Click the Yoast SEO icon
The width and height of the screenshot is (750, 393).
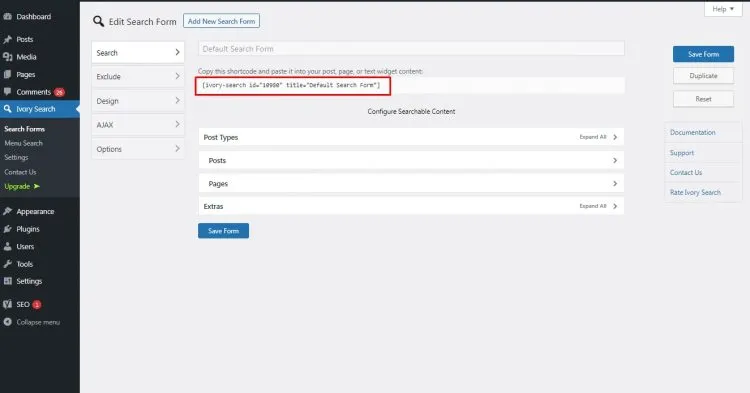(7, 304)
